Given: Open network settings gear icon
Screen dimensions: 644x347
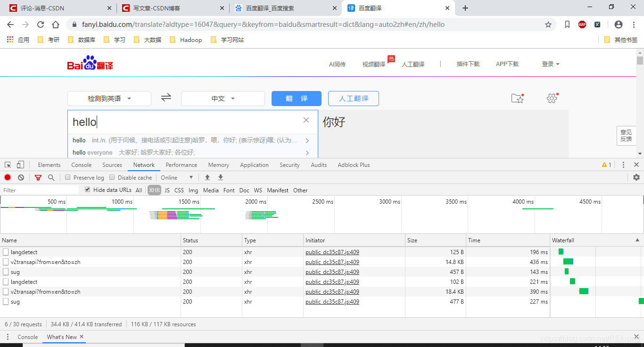Looking at the screenshot, I should [x=636, y=177].
